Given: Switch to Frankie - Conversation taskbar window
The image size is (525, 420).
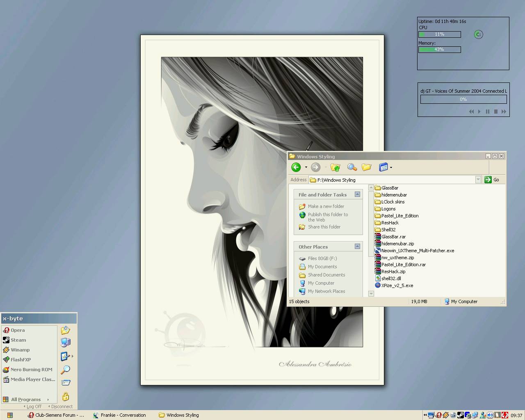Looking at the screenshot, I should (x=120, y=415).
